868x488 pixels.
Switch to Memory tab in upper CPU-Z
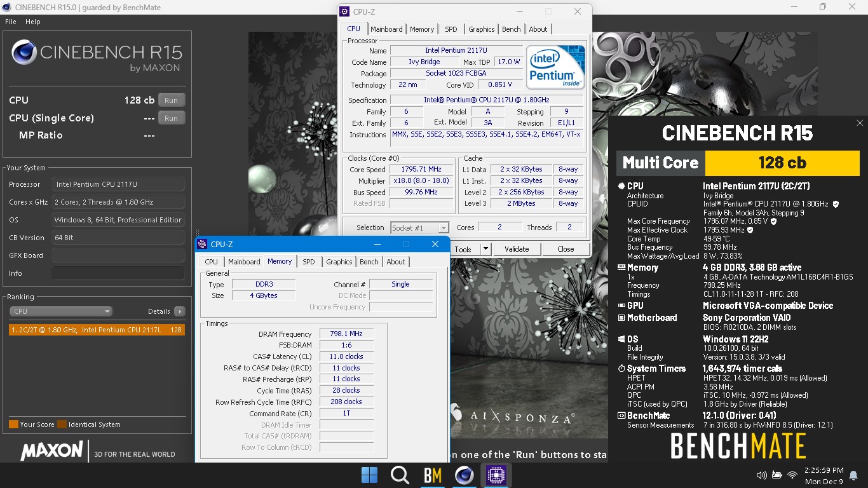422,29
